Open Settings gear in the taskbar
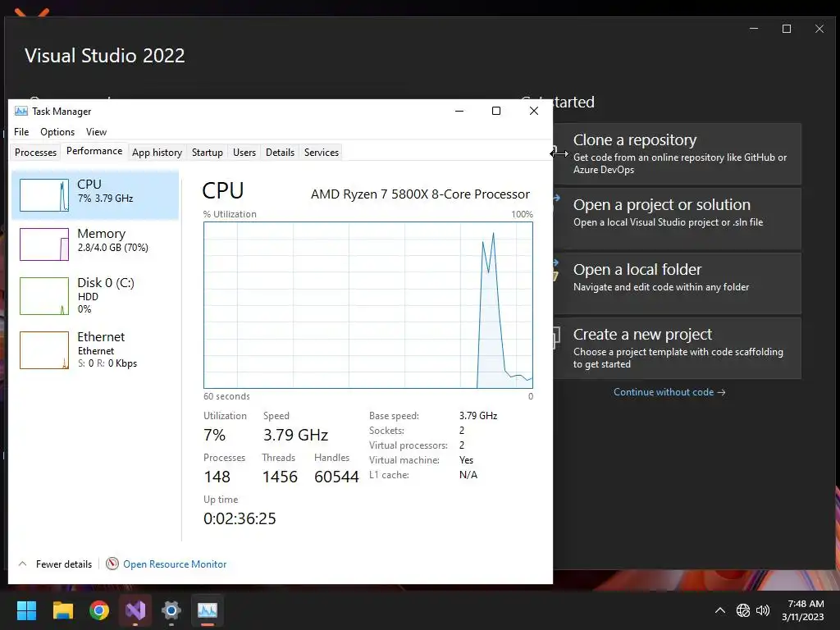The height and width of the screenshot is (630, 840). point(171,610)
